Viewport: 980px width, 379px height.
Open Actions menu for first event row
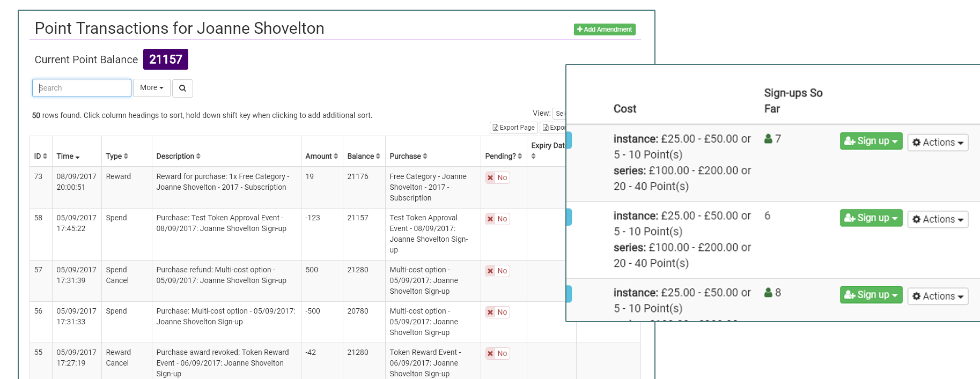[x=937, y=143]
